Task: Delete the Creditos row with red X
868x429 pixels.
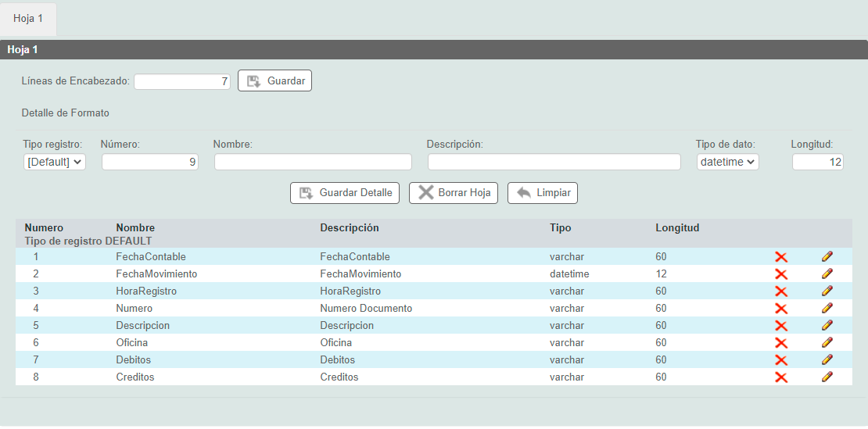Action: (780, 377)
